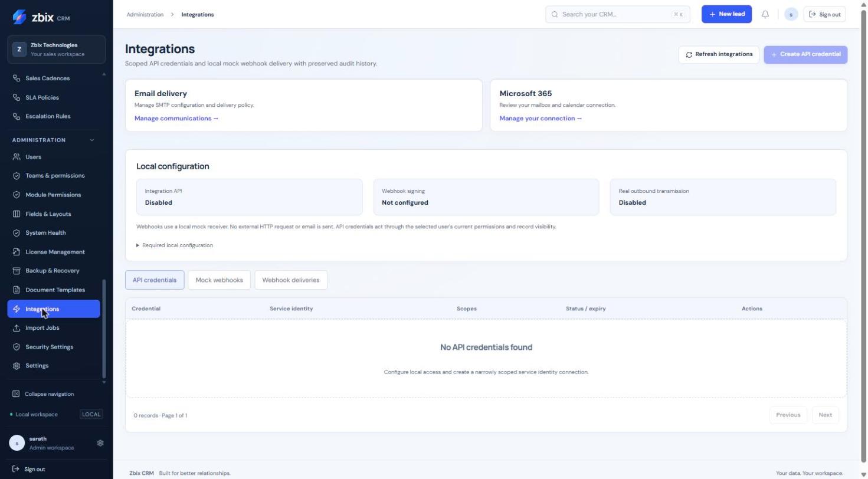Click gear icon beside sarath profile

point(100,443)
